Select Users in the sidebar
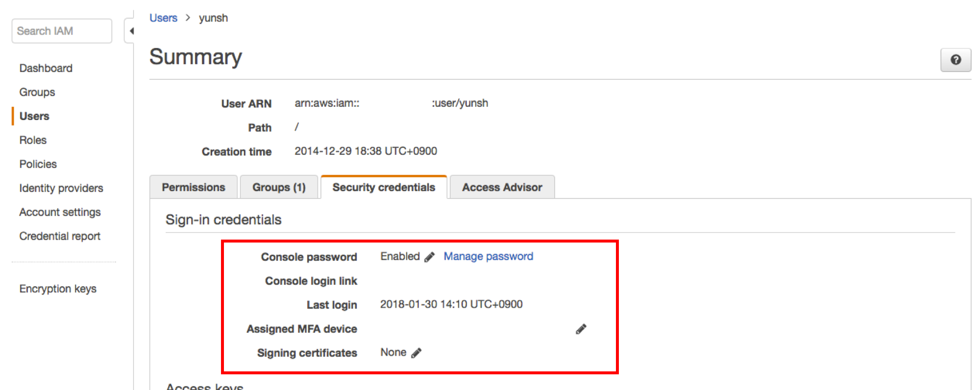 click(x=34, y=116)
